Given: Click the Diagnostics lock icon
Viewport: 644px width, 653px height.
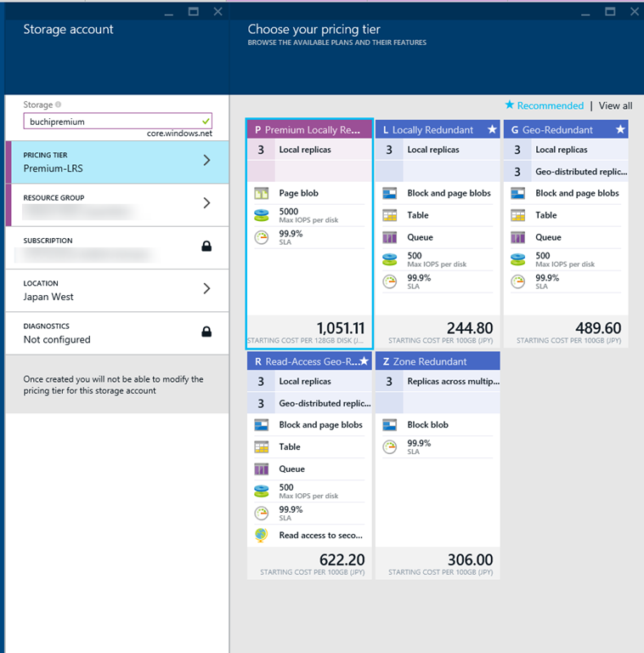Looking at the screenshot, I should pos(206,332).
